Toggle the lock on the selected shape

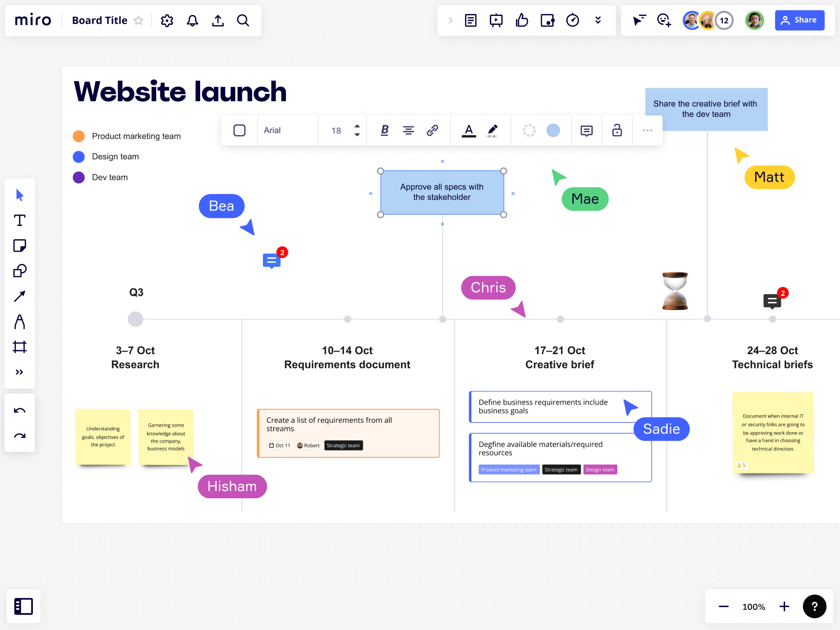[x=616, y=130]
